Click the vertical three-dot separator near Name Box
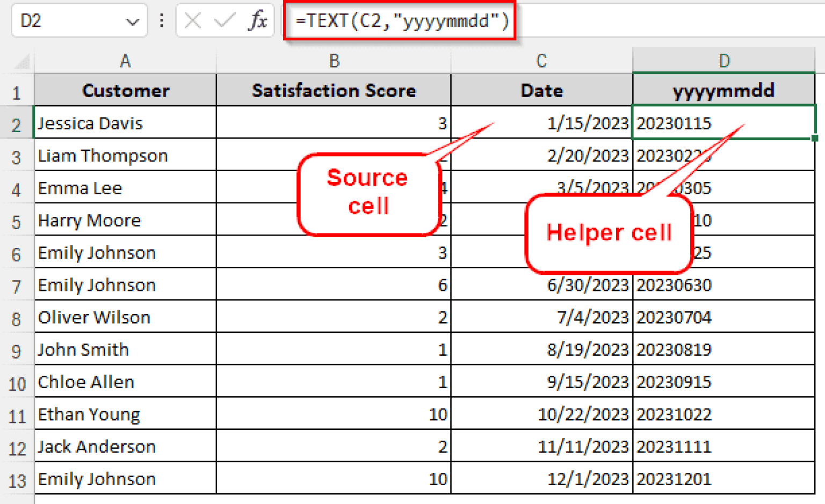Viewport: 825px width, 504px height. point(162,21)
